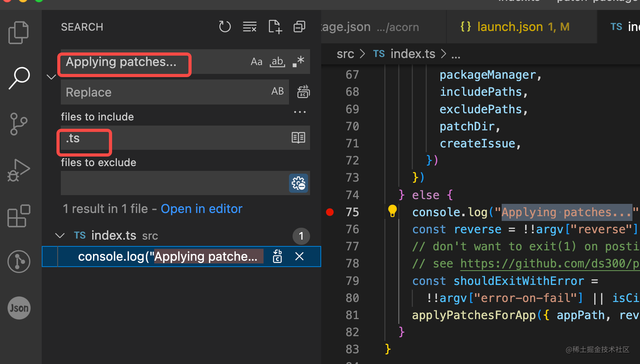The width and height of the screenshot is (640, 364).
Task: Open a new search editor
Action: [275, 27]
